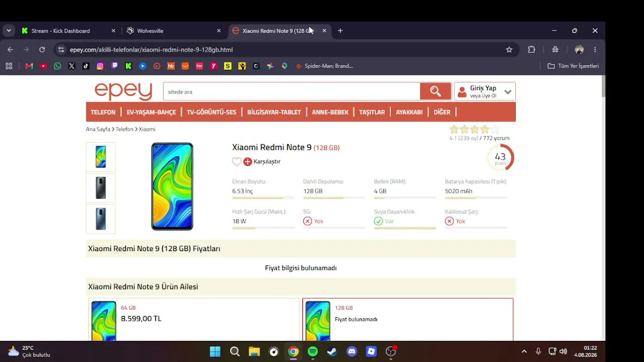Open Spotify from the taskbar

click(x=312, y=351)
